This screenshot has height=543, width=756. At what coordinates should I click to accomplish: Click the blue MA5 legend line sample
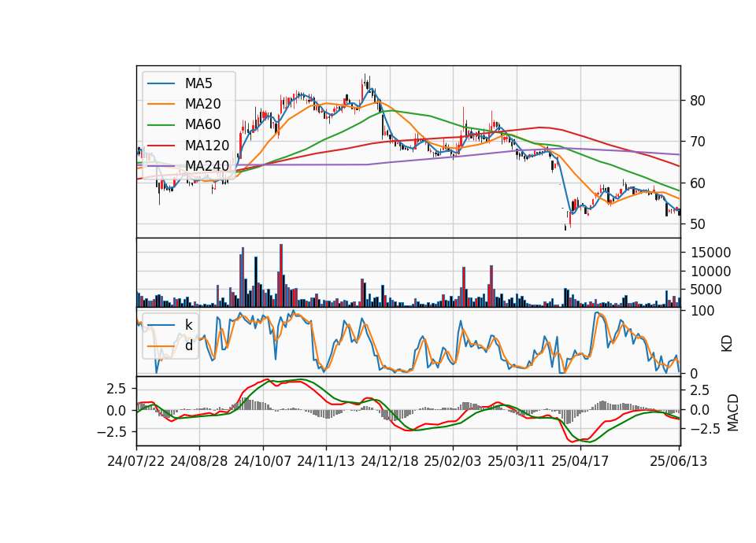161,83
